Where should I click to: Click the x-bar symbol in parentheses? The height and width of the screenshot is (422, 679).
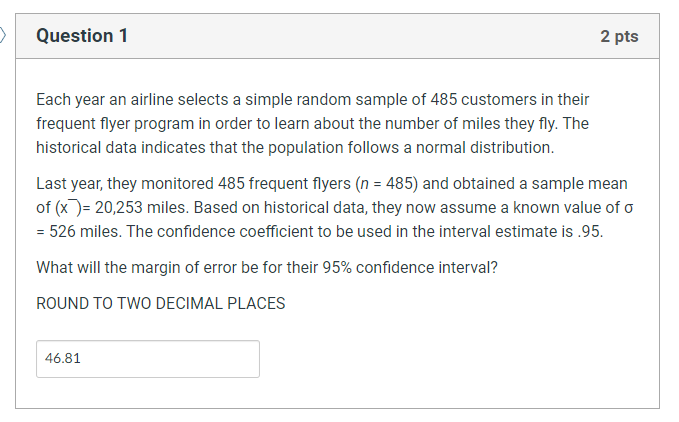[68, 208]
